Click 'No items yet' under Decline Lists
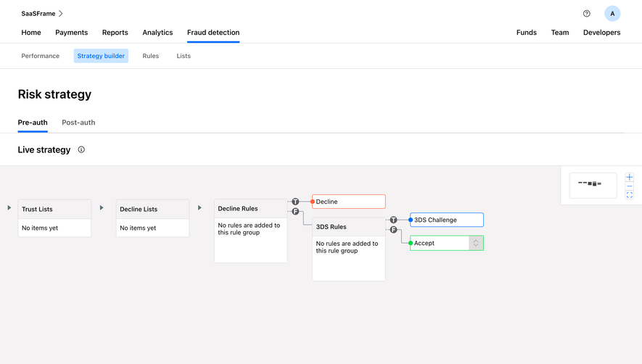The height and width of the screenshot is (364, 642). 138,228
